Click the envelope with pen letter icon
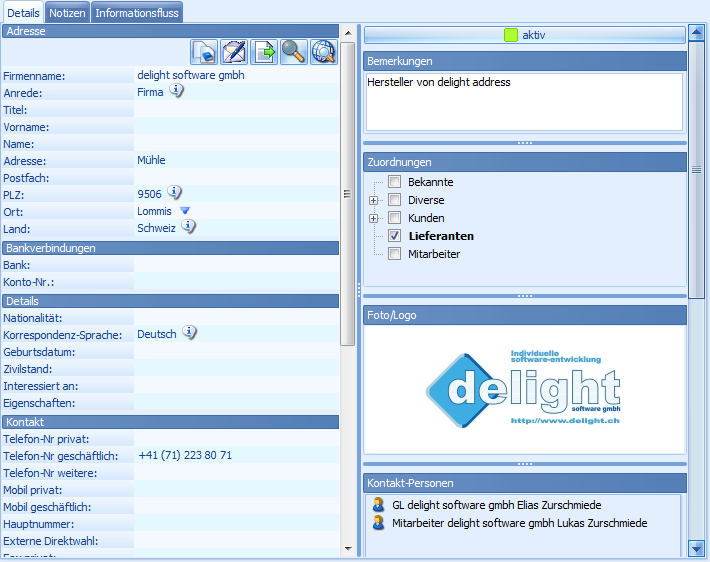Image resolution: width=710 pixels, height=562 pixels. (x=234, y=52)
